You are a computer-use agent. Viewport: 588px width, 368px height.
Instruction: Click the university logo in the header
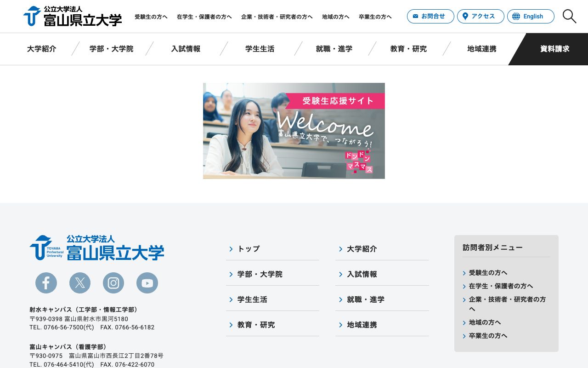tap(72, 16)
